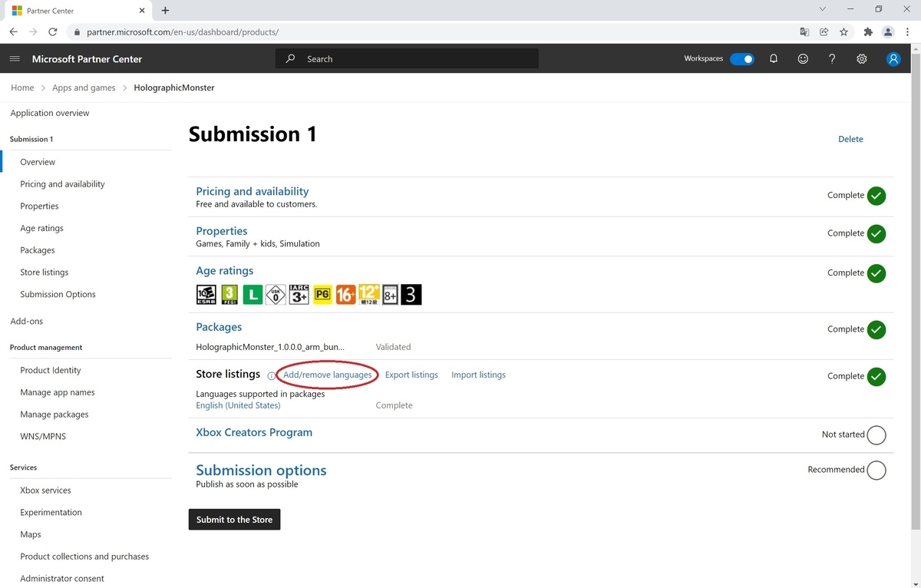
Task: Bookmark this page with the star icon
Action: click(843, 32)
